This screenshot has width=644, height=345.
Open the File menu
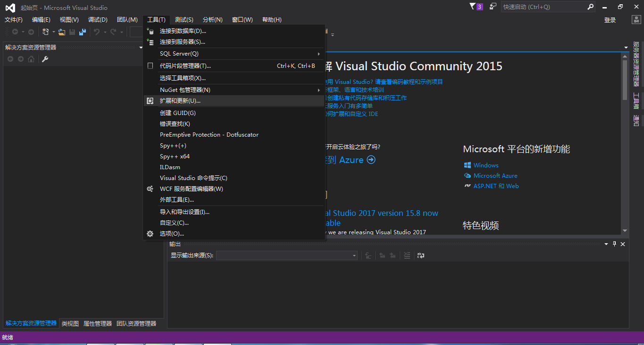coord(14,20)
